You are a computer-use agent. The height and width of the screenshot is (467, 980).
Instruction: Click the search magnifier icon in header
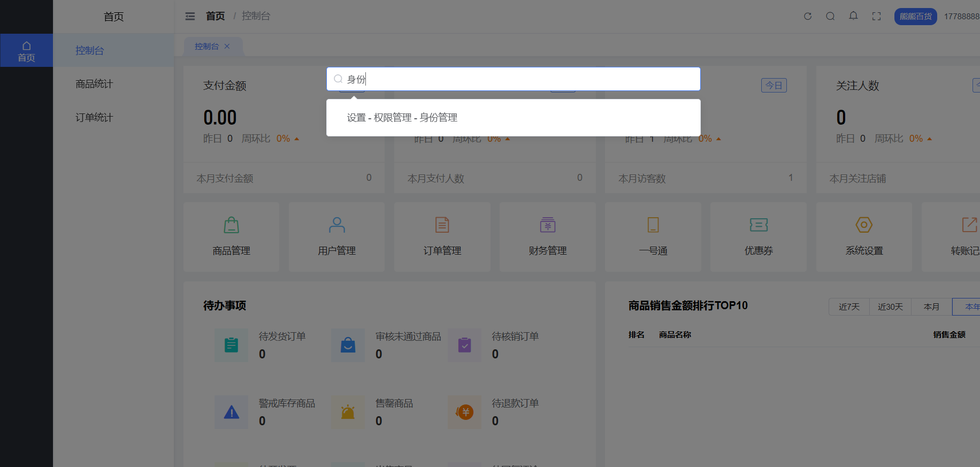click(830, 16)
